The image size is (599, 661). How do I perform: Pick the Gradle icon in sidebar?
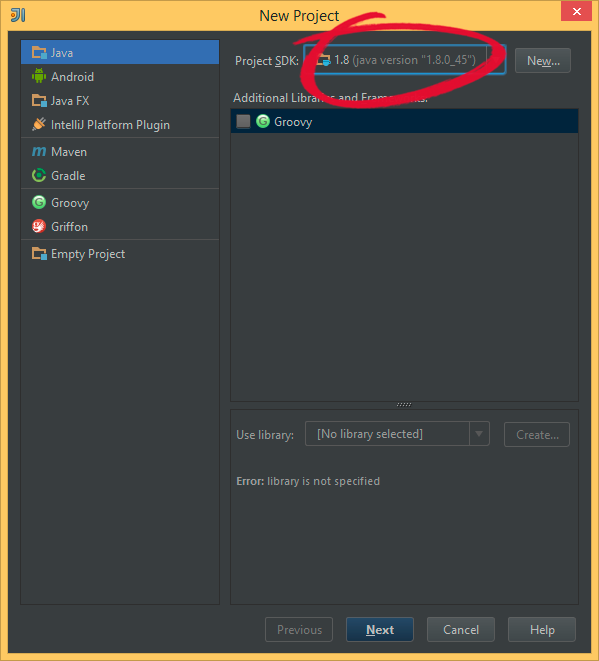(x=39, y=175)
